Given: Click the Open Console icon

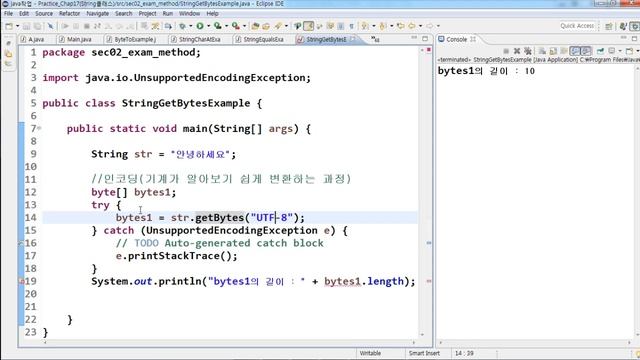Looking at the screenshot, I should pos(629,51).
